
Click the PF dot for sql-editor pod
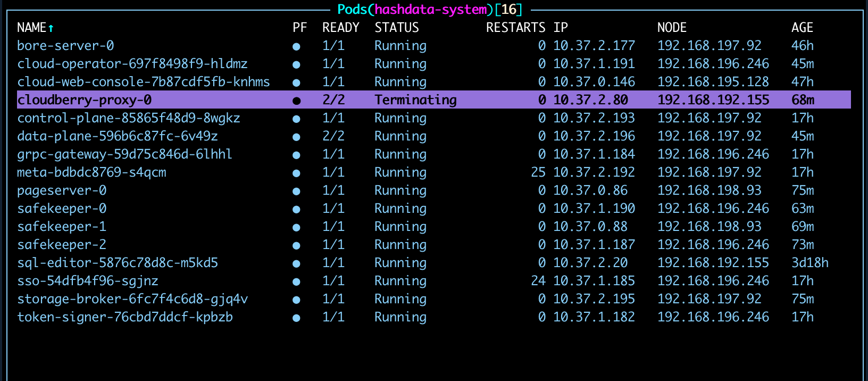tap(296, 263)
